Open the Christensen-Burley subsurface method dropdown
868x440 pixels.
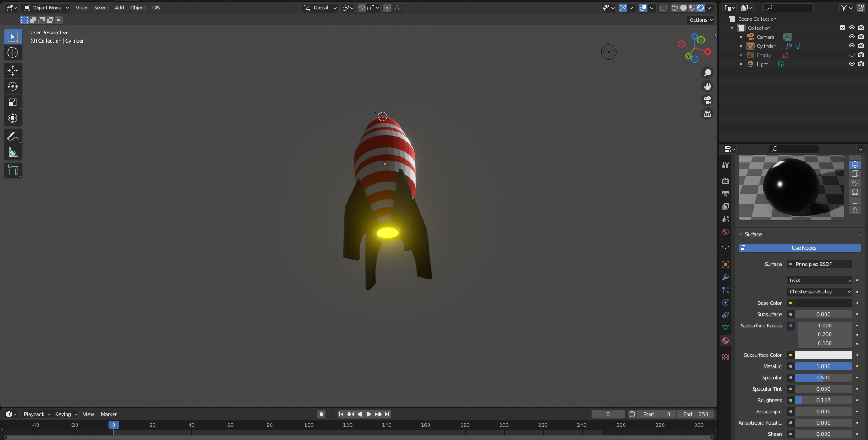click(x=820, y=292)
